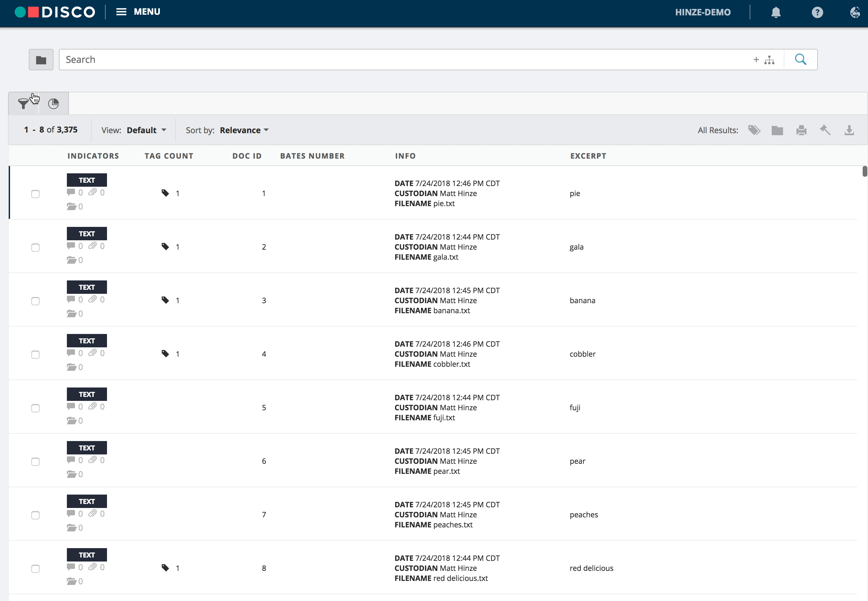The width and height of the screenshot is (868, 601).
Task: Click the 'peaches' excerpt text
Action: [583, 515]
